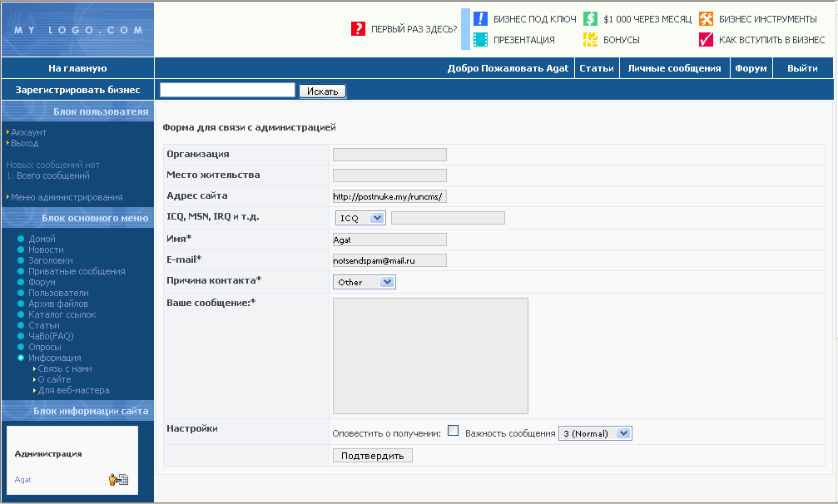This screenshot has height=504, width=838.
Task: Focus the Организация input field
Action: click(389, 155)
